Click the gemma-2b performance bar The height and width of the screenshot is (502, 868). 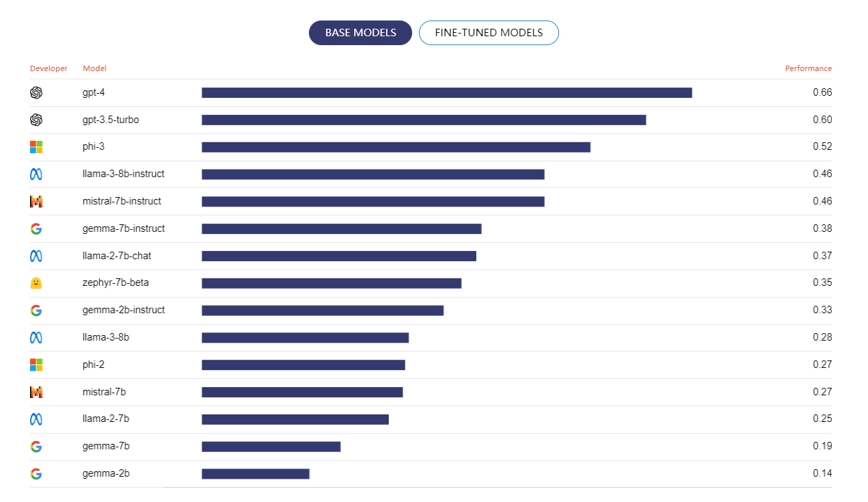pyautogui.click(x=255, y=473)
